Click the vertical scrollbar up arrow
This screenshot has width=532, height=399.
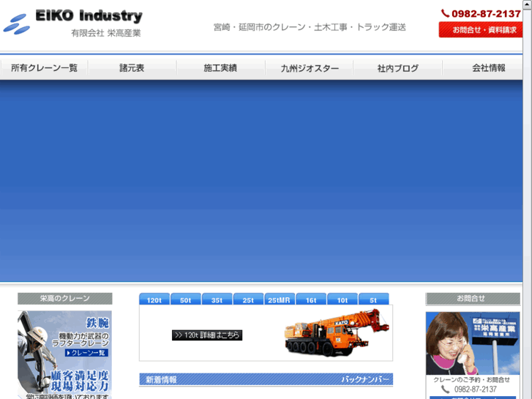pos(528,4)
